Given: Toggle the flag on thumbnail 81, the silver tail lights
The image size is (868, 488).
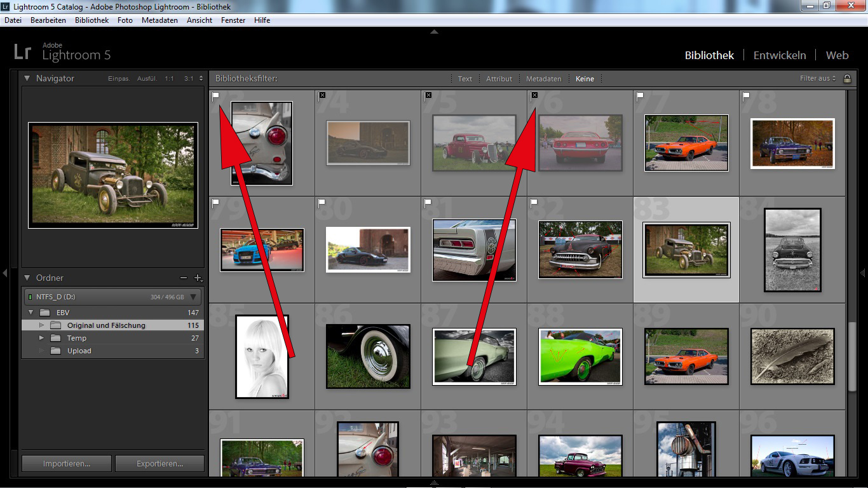Looking at the screenshot, I should coord(428,203).
